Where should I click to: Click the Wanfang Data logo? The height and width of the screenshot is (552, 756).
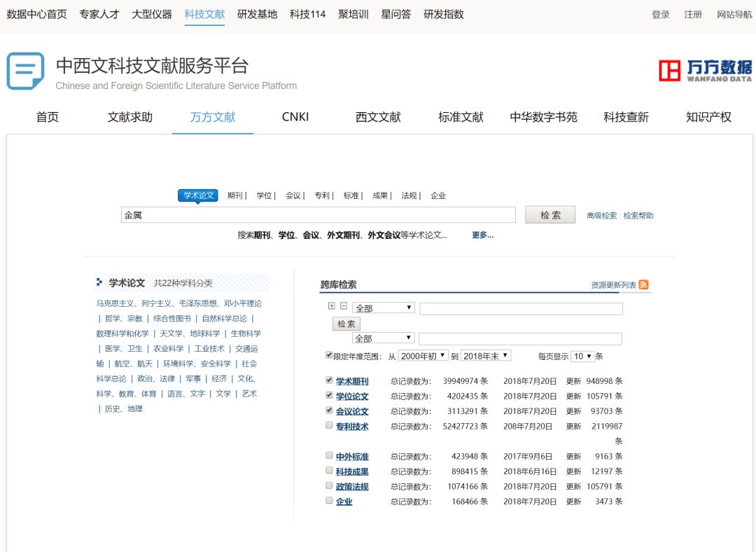click(x=705, y=71)
